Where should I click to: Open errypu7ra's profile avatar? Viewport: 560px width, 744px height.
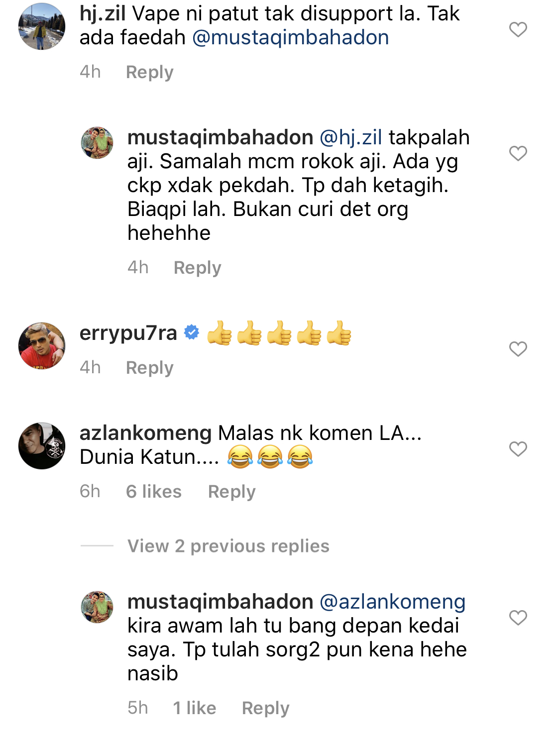[42, 346]
